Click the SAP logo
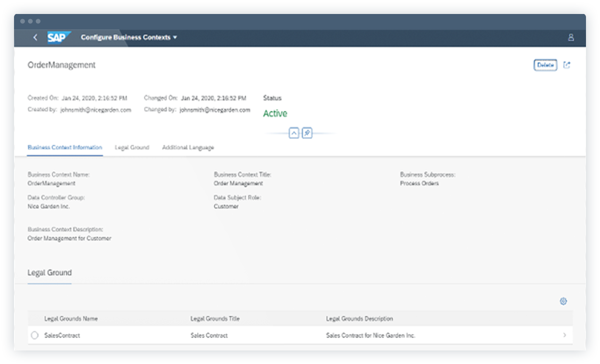Image resolution: width=600 pixels, height=364 pixels. pos(58,37)
